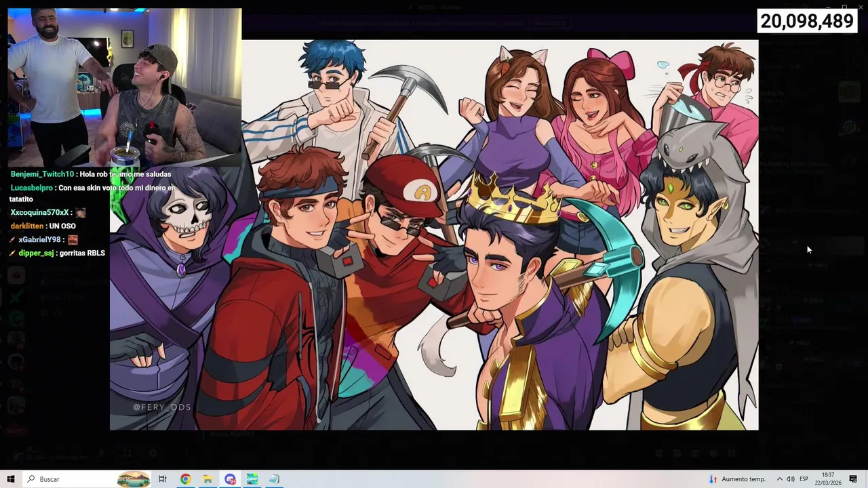868x488 pixels.
Task: Open the Aumento temp. weather widget
Action: (x=737, y=479)
